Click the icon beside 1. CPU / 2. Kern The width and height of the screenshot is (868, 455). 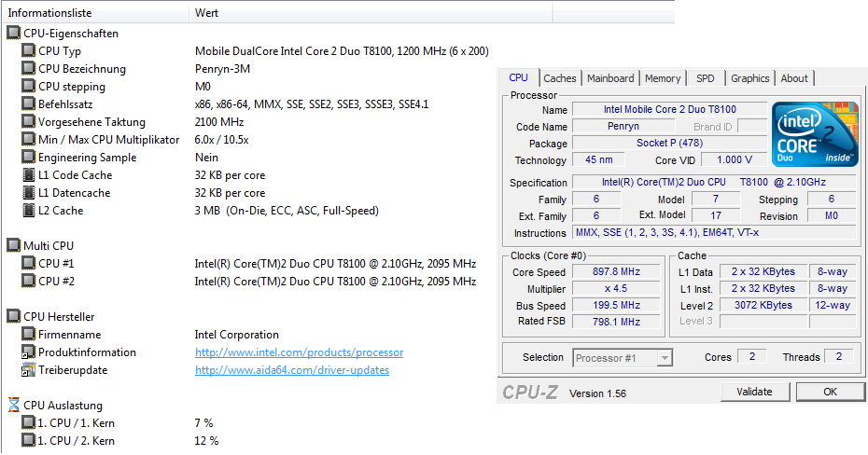pos(28,441)
